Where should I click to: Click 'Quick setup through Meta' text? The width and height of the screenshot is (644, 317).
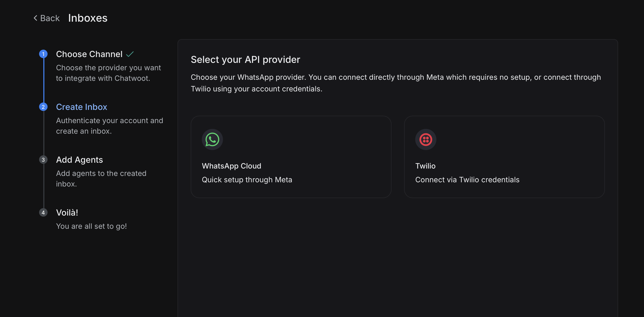[x=247, y=180]
